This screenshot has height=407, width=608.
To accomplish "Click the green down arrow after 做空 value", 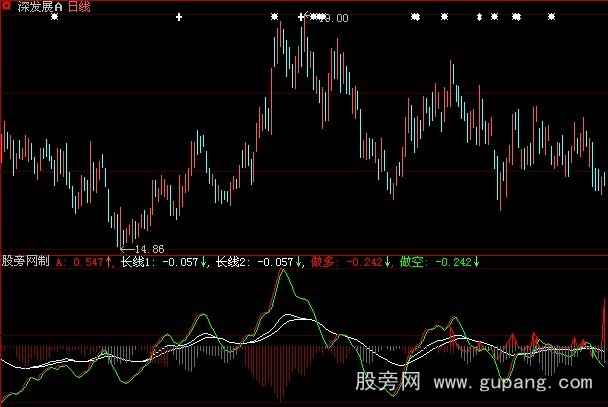I will 476,262.
